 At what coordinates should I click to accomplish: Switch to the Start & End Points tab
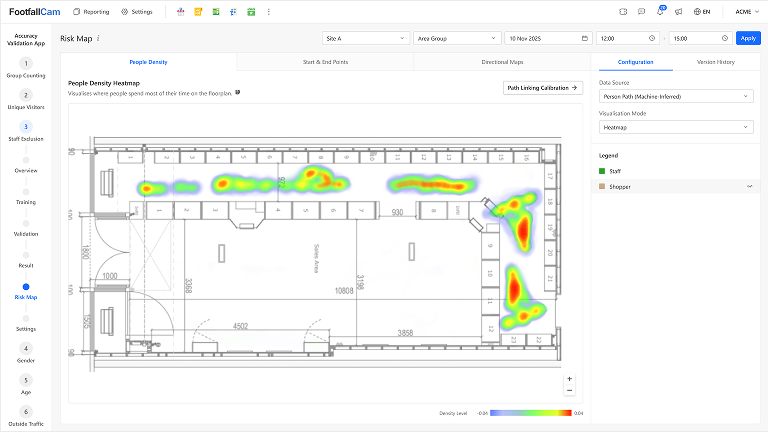point(326,61)
